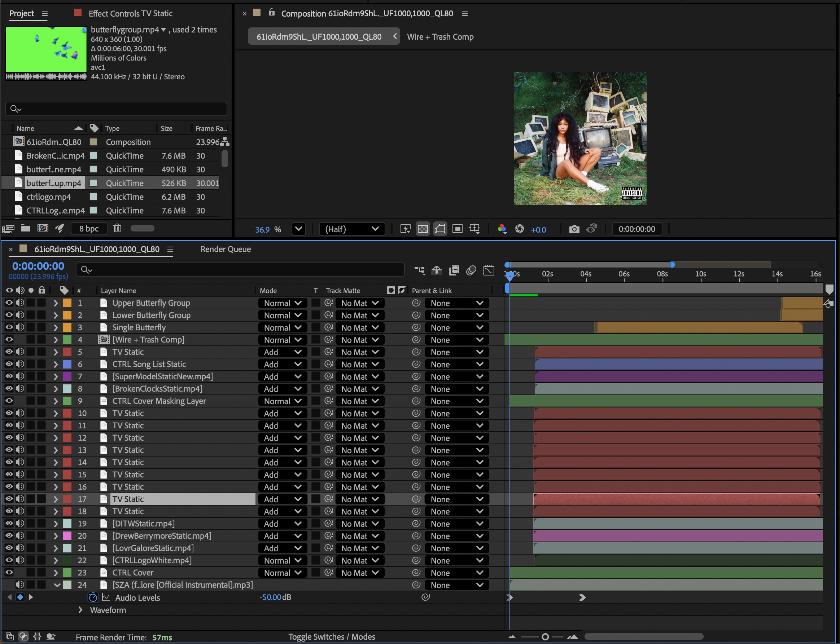Switch to the Project panel tab

[x=22, y=13]
